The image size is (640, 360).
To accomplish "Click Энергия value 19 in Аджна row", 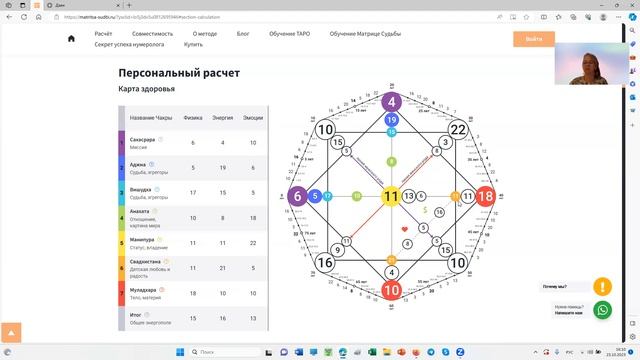I will click(222, 168).
